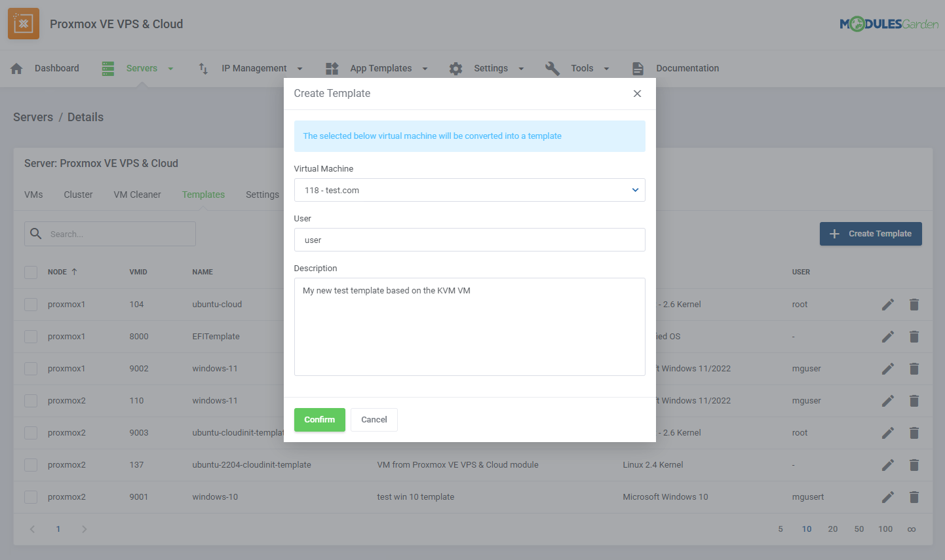Viewport: 945px width, 560px height.
Task: Expand the Servers navigation dropdown
Action: click(x=170, y=67)
